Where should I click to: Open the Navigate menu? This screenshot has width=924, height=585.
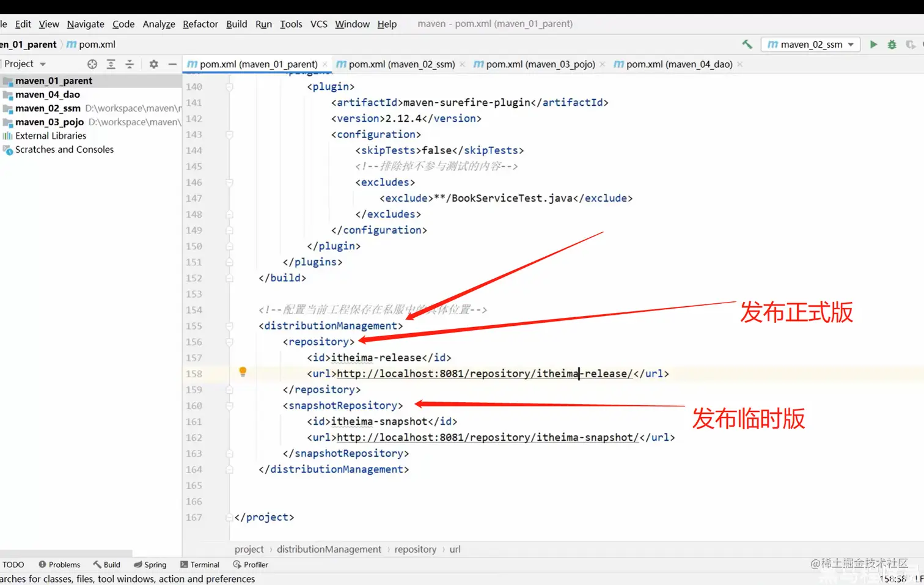point(86,24)
